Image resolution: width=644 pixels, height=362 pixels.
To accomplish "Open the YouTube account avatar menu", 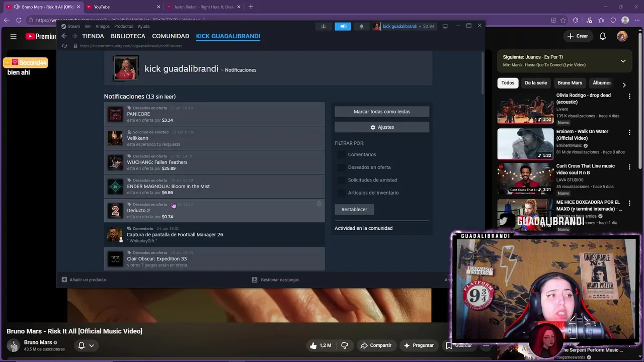I will pyautogui.click(x=622, y=36).
